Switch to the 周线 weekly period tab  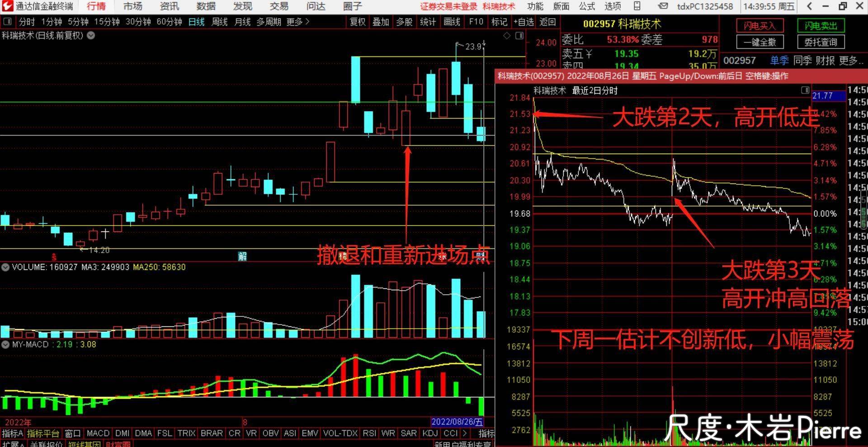click(x=219, y=22)
